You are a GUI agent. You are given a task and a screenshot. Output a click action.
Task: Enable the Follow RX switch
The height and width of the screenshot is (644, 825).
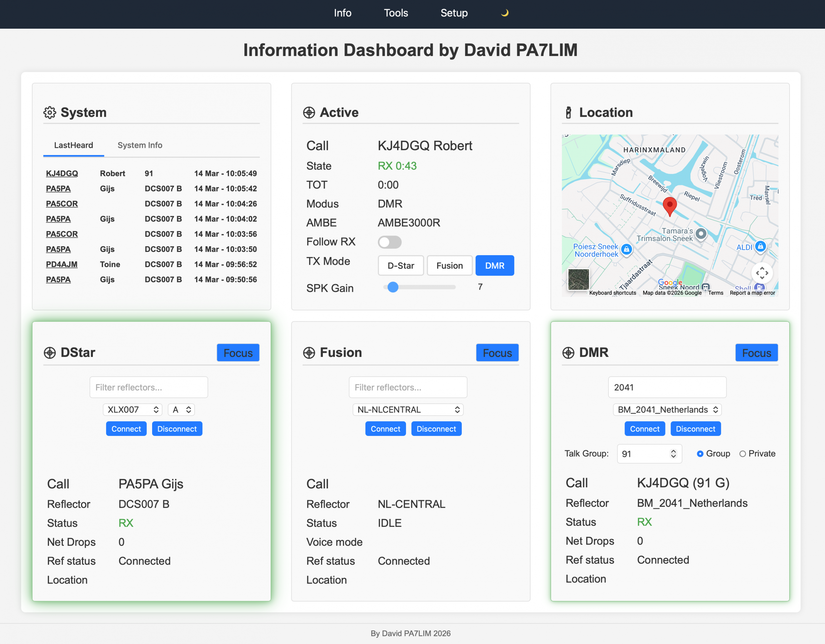[389, 242]
